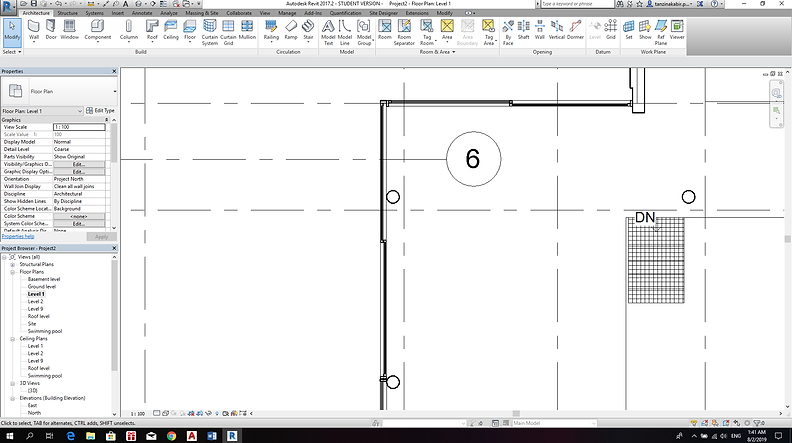792x443 pixels.
Task: Select the Area tool
Action: click(447, 30)
